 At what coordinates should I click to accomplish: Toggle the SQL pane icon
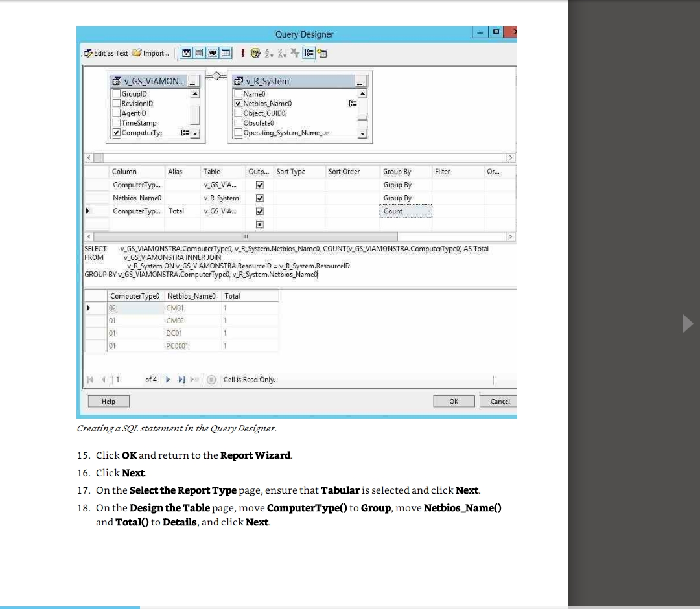(212, 53)
